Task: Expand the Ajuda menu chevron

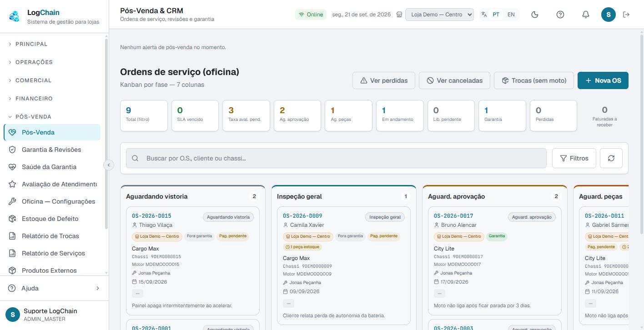Action: pyautogui.click(x=97, y=288)
